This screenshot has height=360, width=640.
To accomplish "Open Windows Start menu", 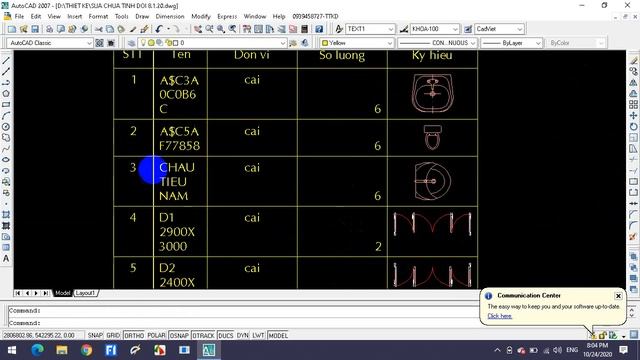I will point(12,350).
